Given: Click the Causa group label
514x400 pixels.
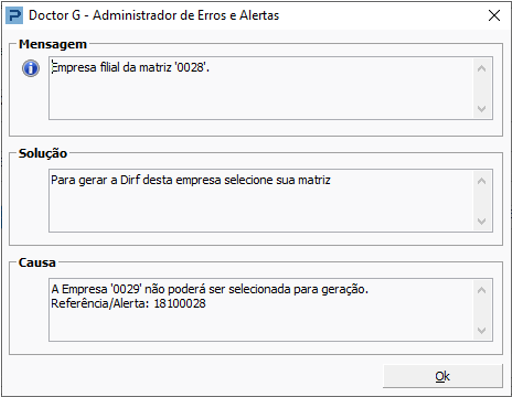Looking at the screenshot, I should (37, 263).
